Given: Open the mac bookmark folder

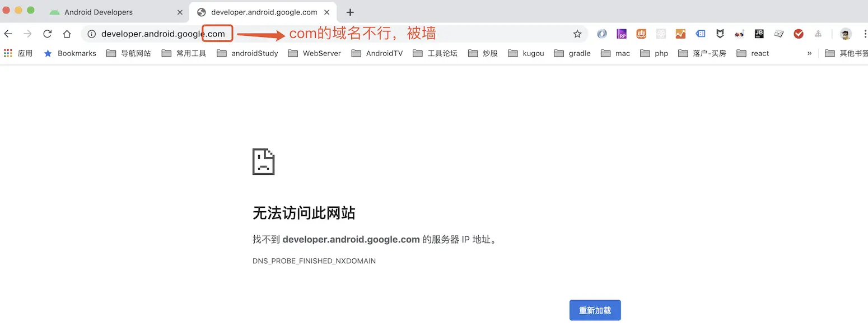Looking at the screenshot, I should point(615,53).
